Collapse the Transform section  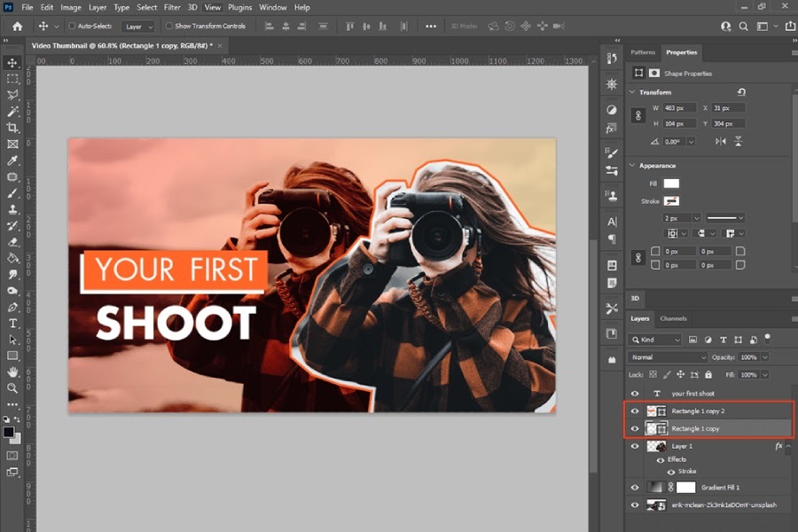pos(632,92)
